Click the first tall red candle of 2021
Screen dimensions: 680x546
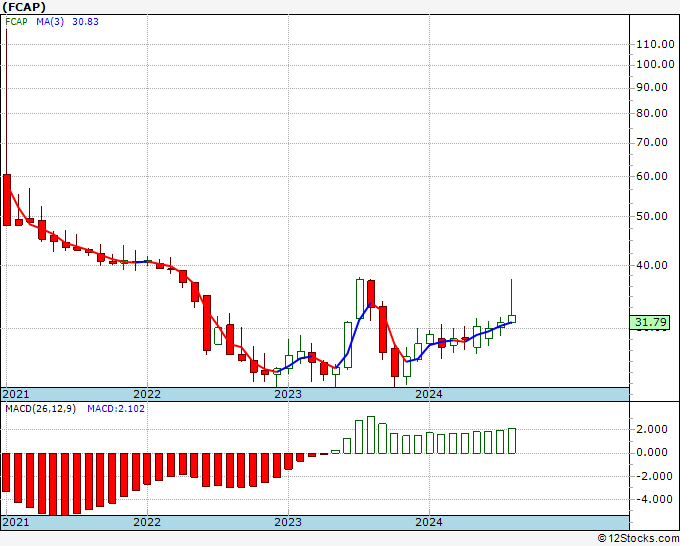tap(7, 200)
